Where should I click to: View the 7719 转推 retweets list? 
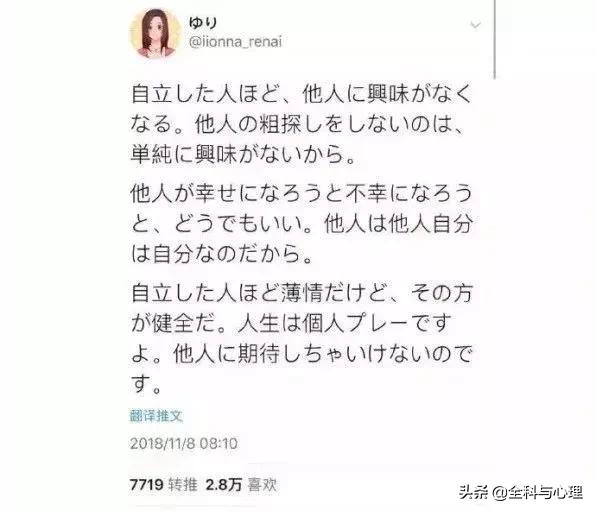(163, 485)
